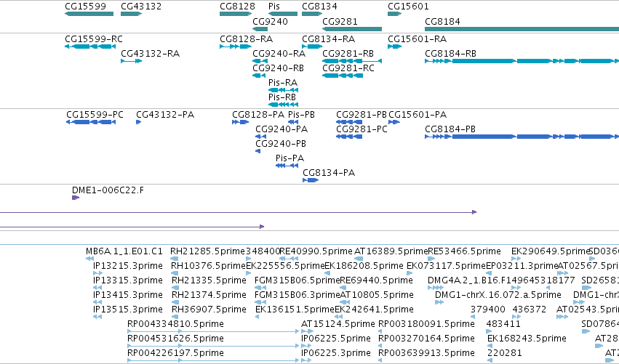This screenshot has height=364, width=619.
Task: Click transcript CG8128-RA glyph
Action: pyautogui.click(x=236, y=46)
